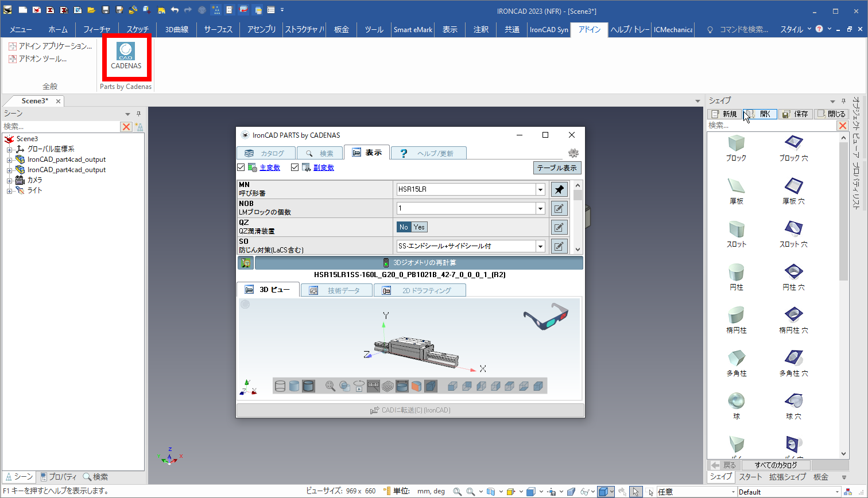This screenshot has height=498, width=868.
Task: Click the scene panel search field
Action: pos(61,126)
